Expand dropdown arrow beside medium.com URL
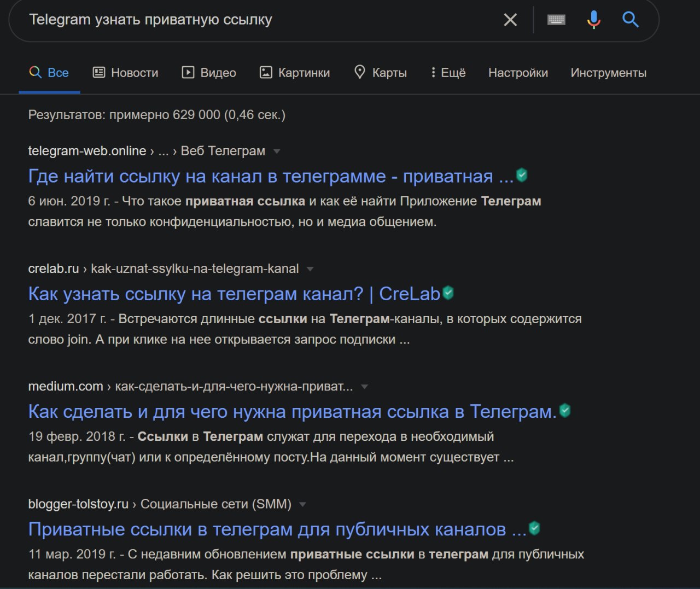 tap(364, 387)
